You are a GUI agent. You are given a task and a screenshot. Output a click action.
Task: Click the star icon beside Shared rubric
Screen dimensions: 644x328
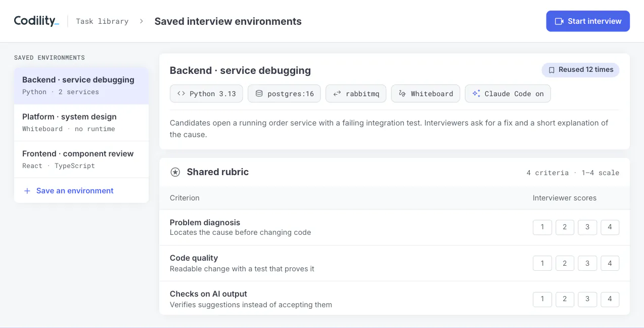pyautogui.click(x=175, y=172)
